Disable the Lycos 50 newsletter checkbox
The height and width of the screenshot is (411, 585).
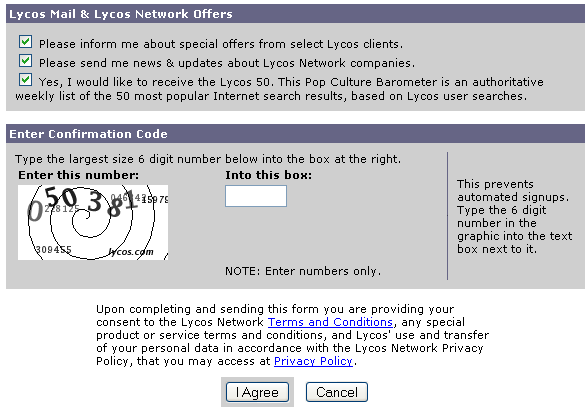click(25, 79)
